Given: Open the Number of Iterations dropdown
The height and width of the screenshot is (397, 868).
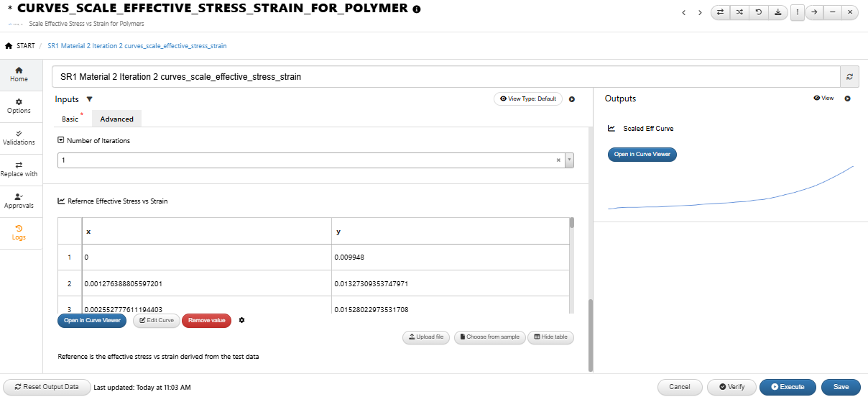Looking at the screenshot, I should 569,160.
